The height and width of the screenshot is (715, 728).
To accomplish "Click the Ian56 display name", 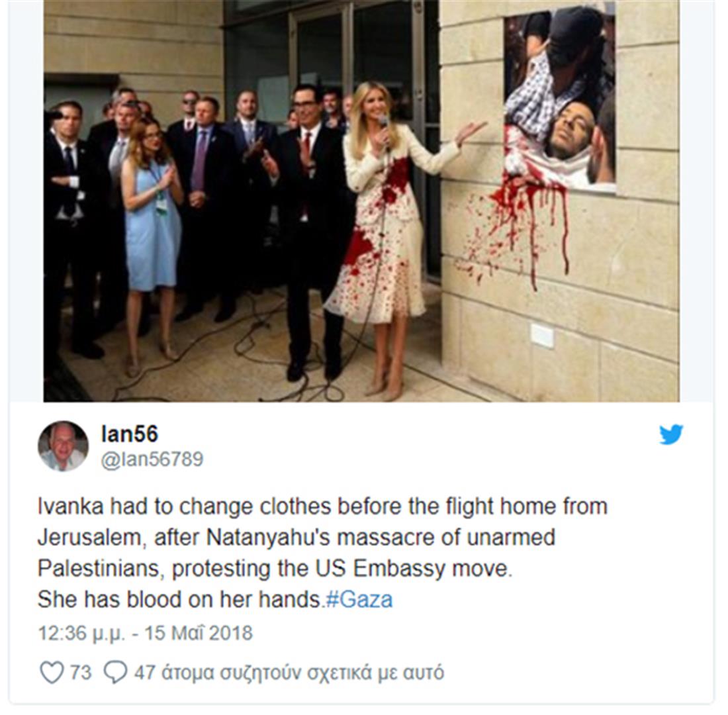I will click(x=130, y=434).
